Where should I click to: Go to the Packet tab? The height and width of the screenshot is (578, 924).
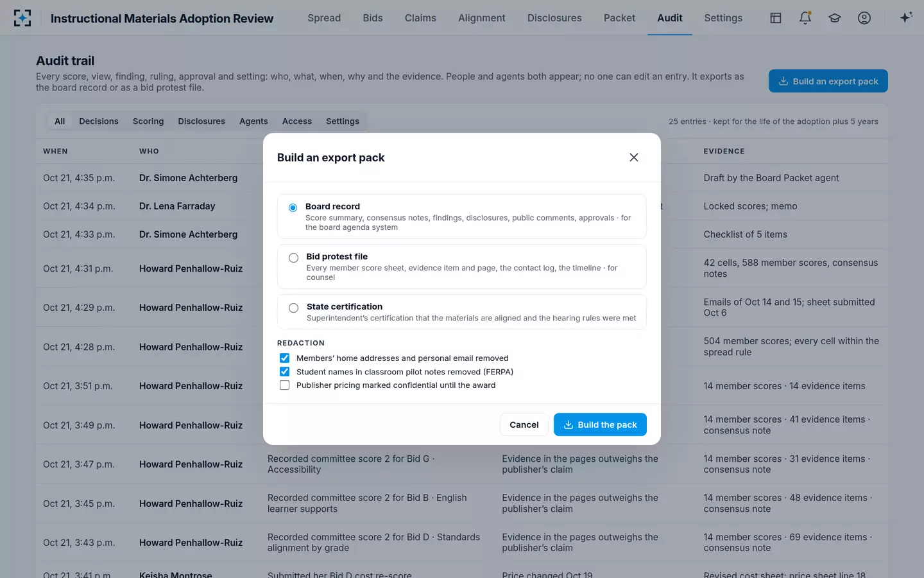click(x=619, y=18)
